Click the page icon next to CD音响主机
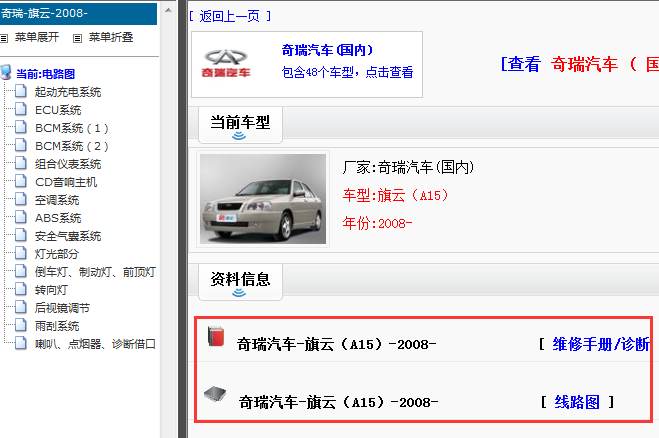 21,181
